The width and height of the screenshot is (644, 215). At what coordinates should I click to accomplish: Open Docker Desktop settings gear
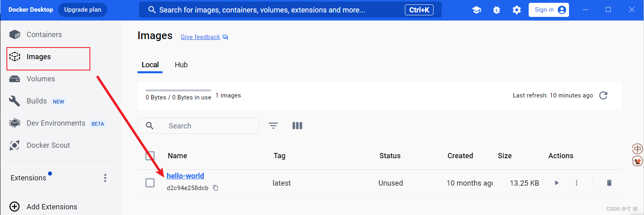[517, 10]
